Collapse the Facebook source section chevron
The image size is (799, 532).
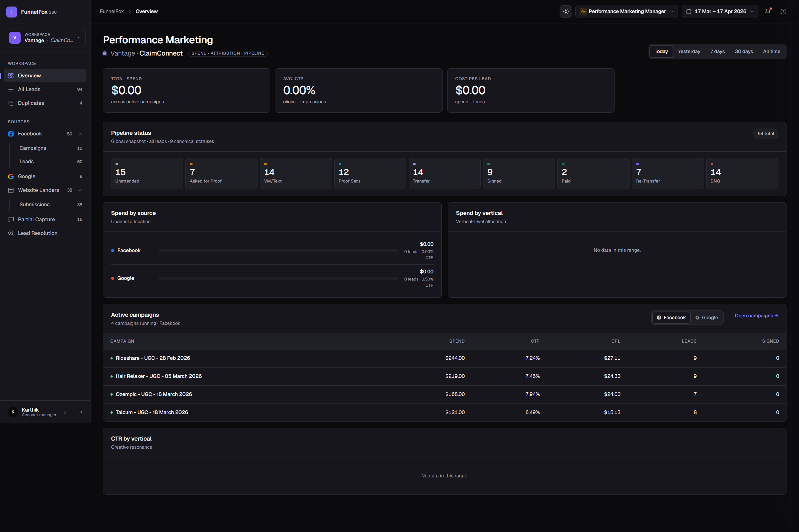click(80, 134)
